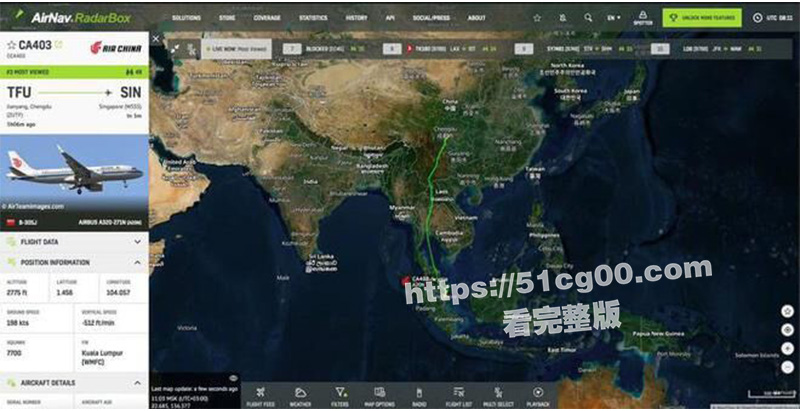800x411 pixels.
Task: Click the map favorites star round button
Action: (x=787, y=311)
